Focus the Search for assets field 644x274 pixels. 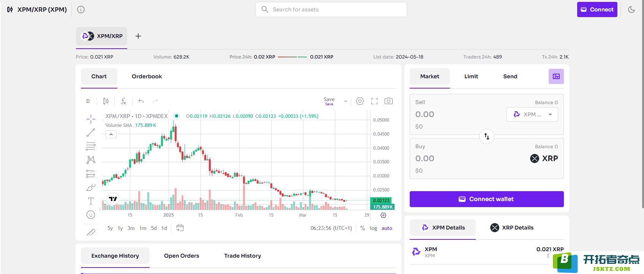[x=331, y=10]
